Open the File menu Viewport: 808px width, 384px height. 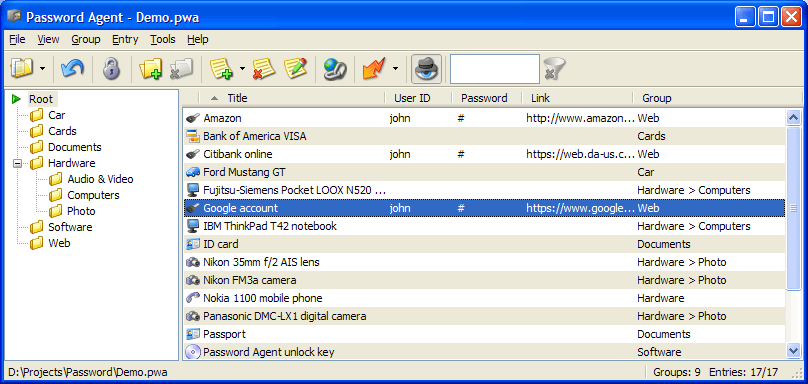coord(17,39)
